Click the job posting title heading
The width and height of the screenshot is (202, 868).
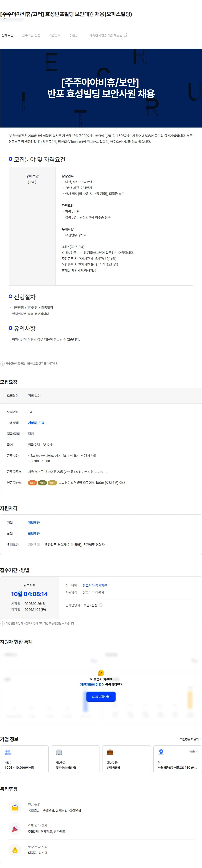point(66,14)
